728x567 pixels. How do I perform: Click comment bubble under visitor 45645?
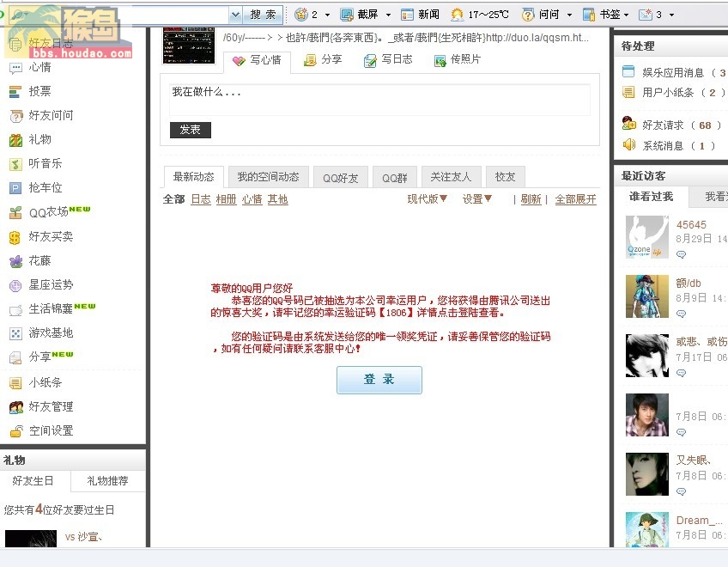click(x=681, y=254)
